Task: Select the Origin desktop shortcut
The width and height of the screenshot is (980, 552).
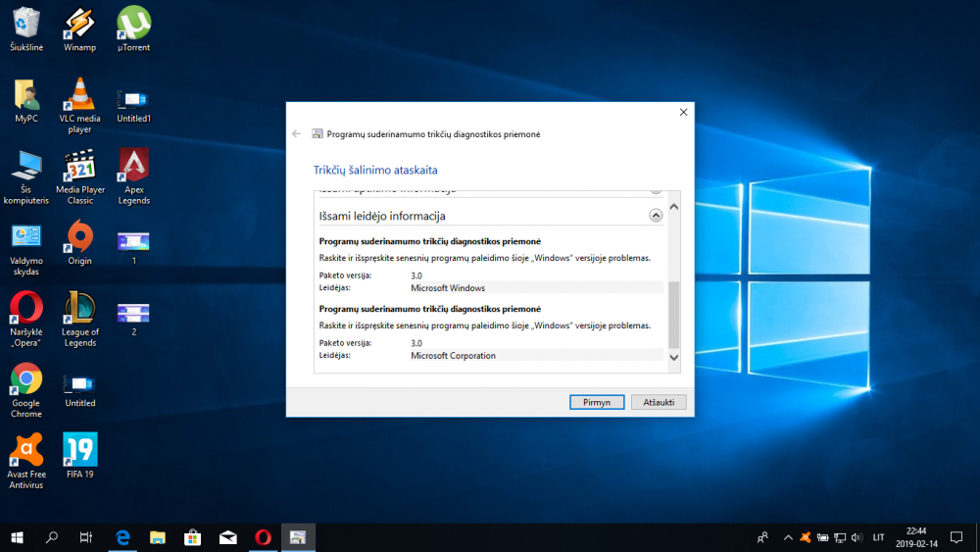Action: tap(80, 242)
